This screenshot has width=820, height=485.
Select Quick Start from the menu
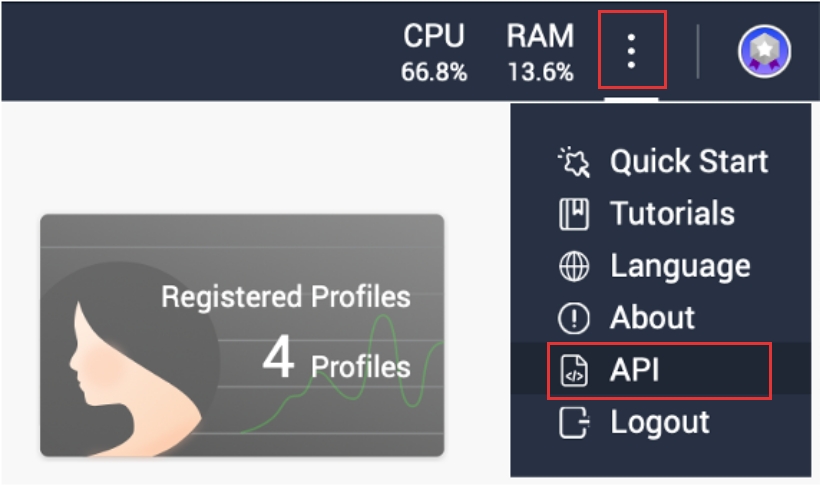click(689, 161)
